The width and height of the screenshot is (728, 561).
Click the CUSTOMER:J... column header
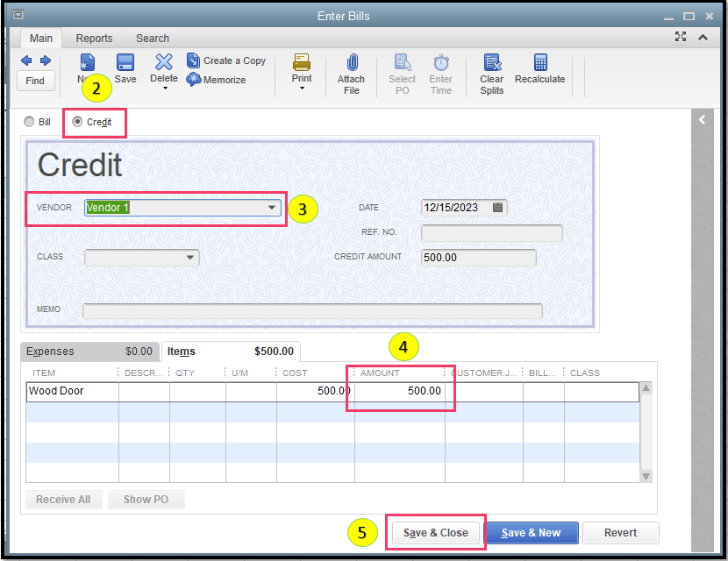[484, 373]
